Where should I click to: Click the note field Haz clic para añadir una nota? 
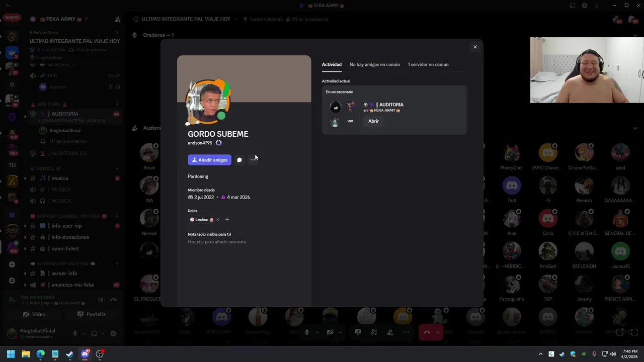(x=217, y=242)
